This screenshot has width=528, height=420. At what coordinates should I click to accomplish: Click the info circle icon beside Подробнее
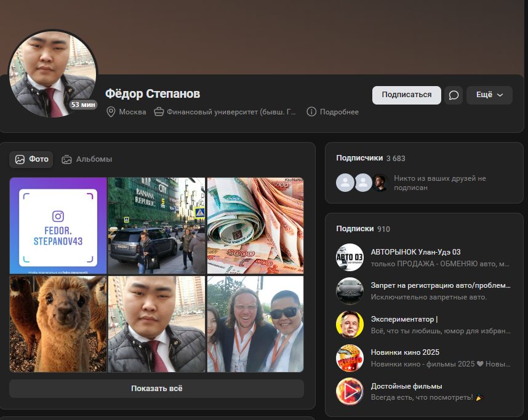311,112
